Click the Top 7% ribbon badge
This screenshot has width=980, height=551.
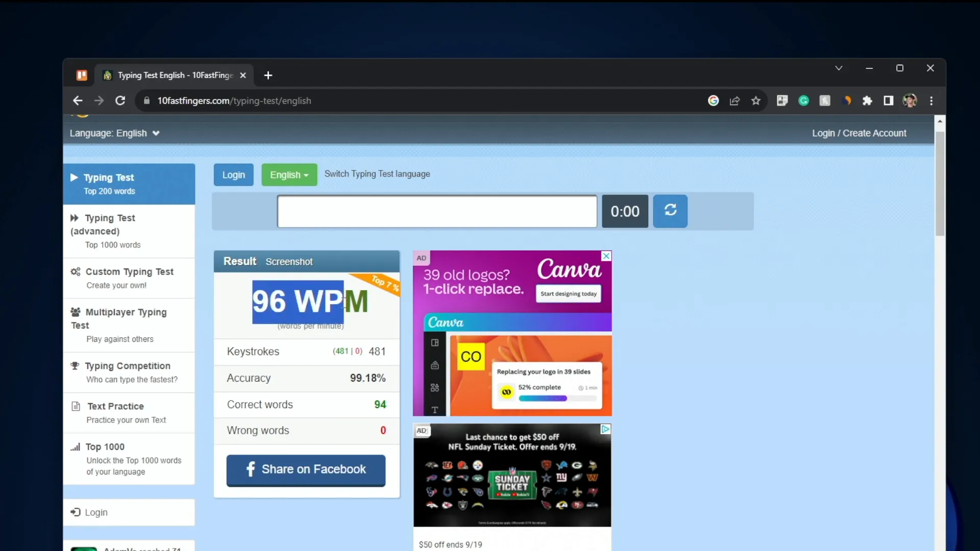tap(383, 283)
